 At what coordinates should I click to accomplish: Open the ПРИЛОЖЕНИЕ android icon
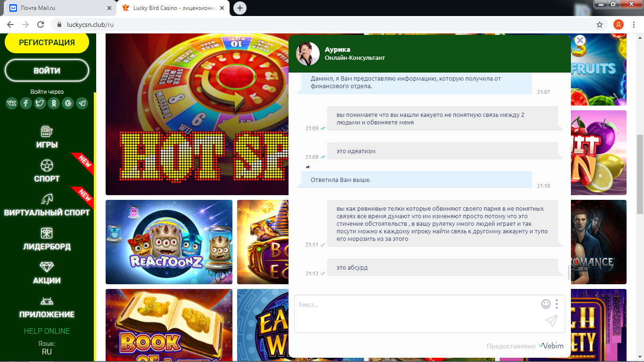pyautogui.click(x=47, y=301)
